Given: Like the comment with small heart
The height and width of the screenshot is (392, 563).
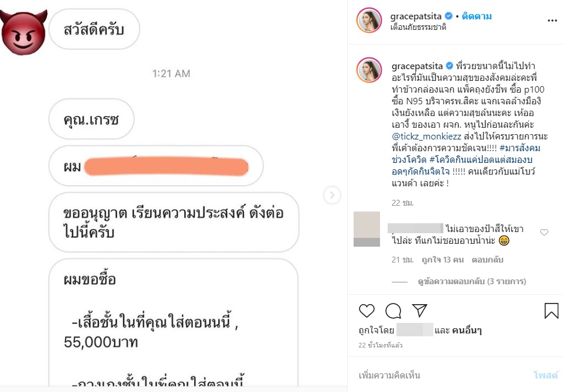Looking at the screenshot, I should click(544, 233).
